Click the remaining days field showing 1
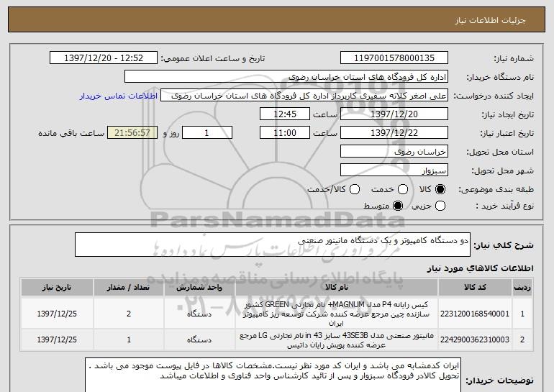Image resolution: width=554 pixels, height=392 pixels. 207,133
